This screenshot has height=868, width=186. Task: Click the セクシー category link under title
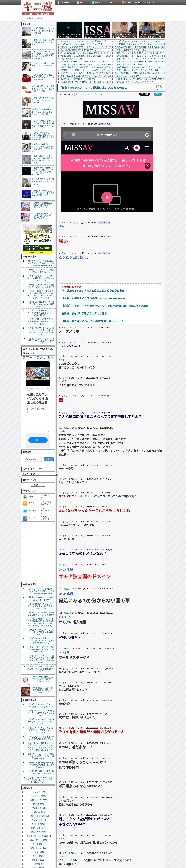tap(89, 94)
